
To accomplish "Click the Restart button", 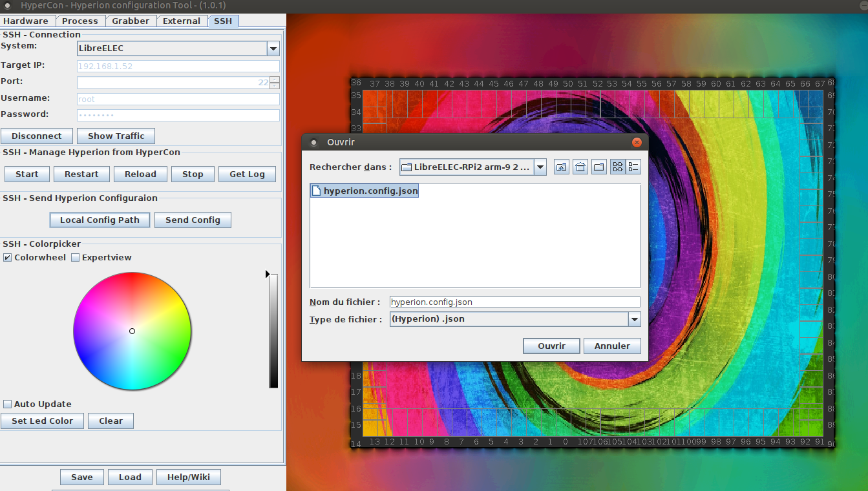I will point(81,174).
